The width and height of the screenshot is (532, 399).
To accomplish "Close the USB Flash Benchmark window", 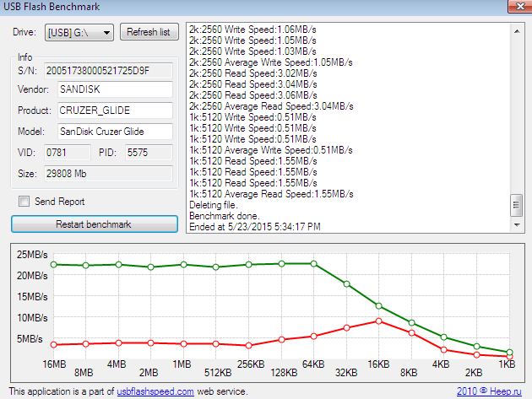I will click(x=520, y=7).
